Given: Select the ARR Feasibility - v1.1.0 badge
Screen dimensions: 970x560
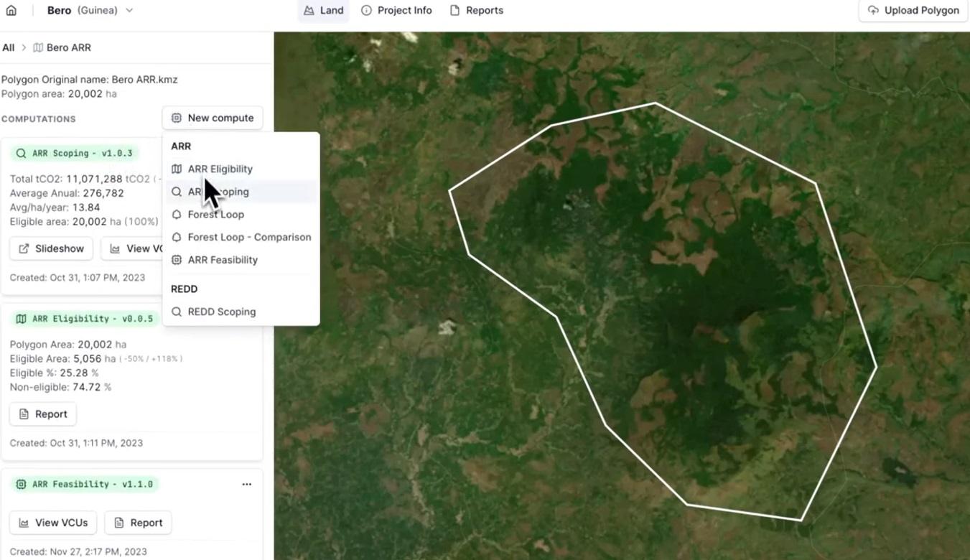Looking at the screenshot, I should point(85,484).
